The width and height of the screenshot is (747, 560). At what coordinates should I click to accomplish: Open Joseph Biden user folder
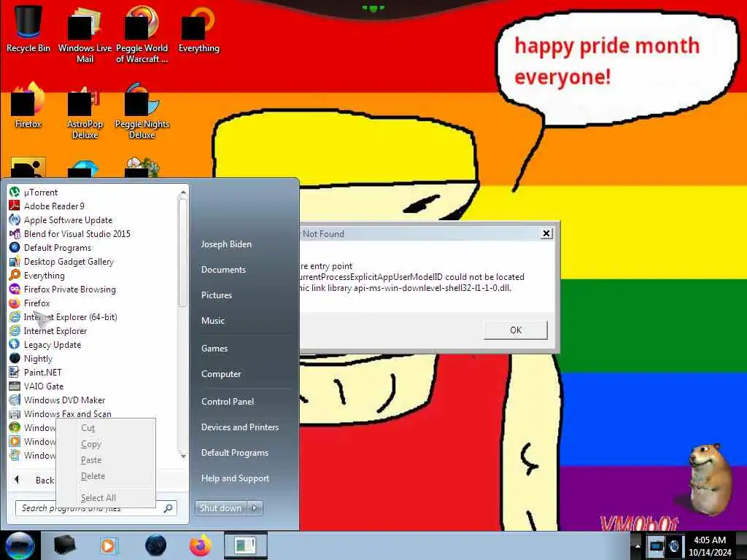(x=226, y=244)
